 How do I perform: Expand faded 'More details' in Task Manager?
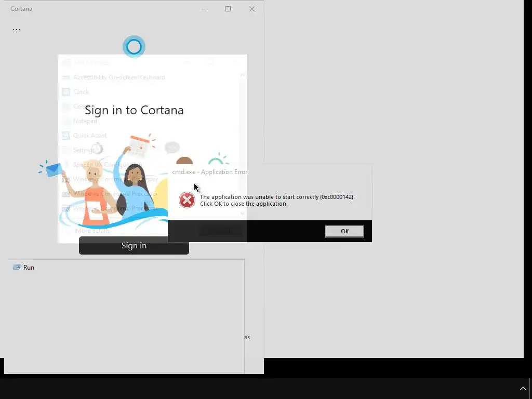click(x=92, y=231)
